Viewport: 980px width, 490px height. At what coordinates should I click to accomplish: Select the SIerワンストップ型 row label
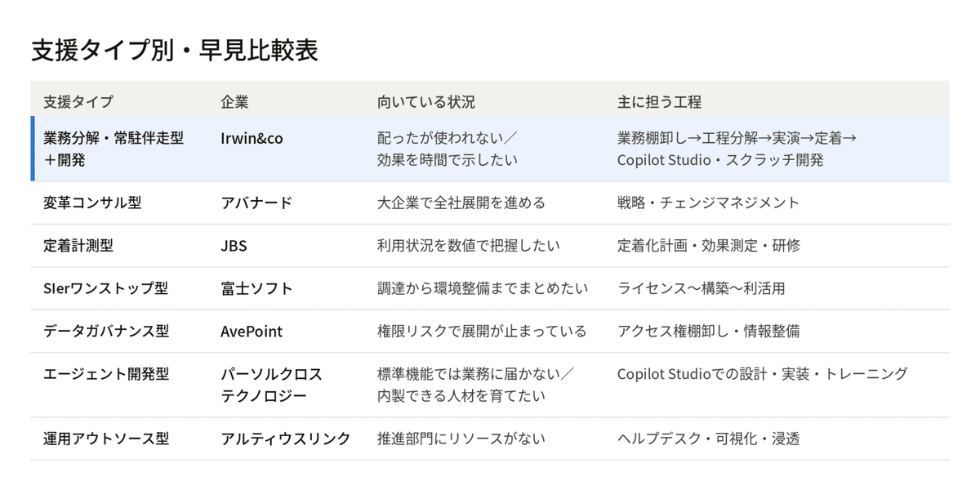click(105, 288)
